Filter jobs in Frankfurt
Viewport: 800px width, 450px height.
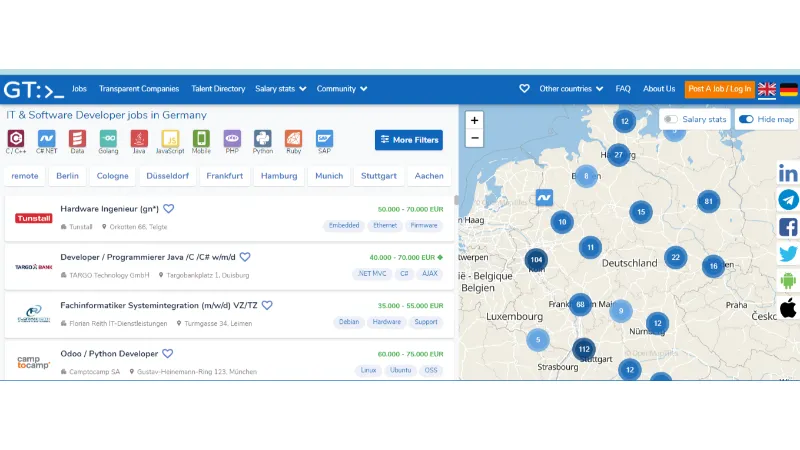(224, 176)
